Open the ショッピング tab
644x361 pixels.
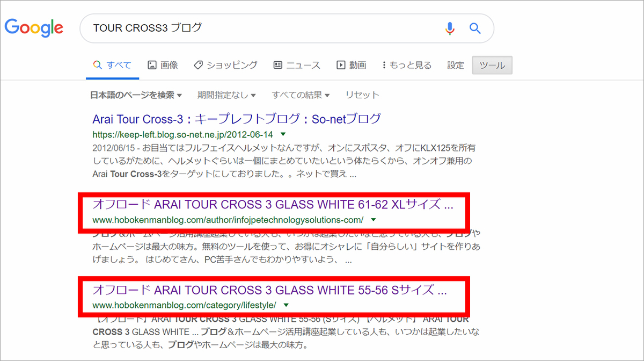click(225, 65)
